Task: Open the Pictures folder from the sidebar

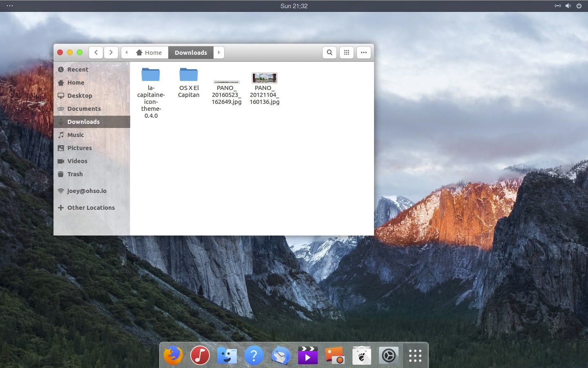Action: 80,148
